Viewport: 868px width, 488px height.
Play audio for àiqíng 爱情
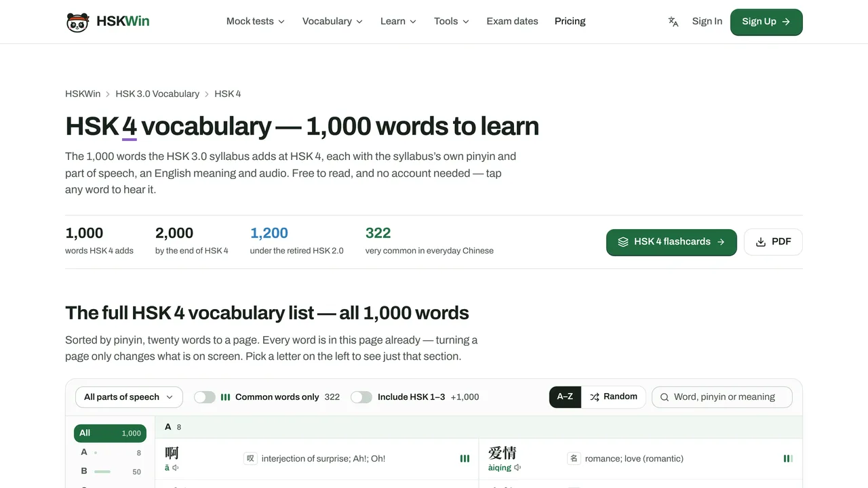518,468
